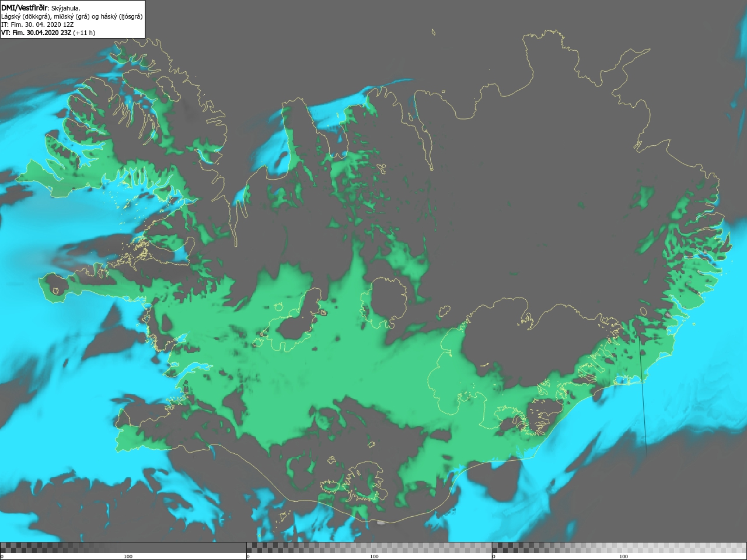Click the "100" label under the high-cloud scale
This screenshot has height=560, width=747.
click(623, 556)
